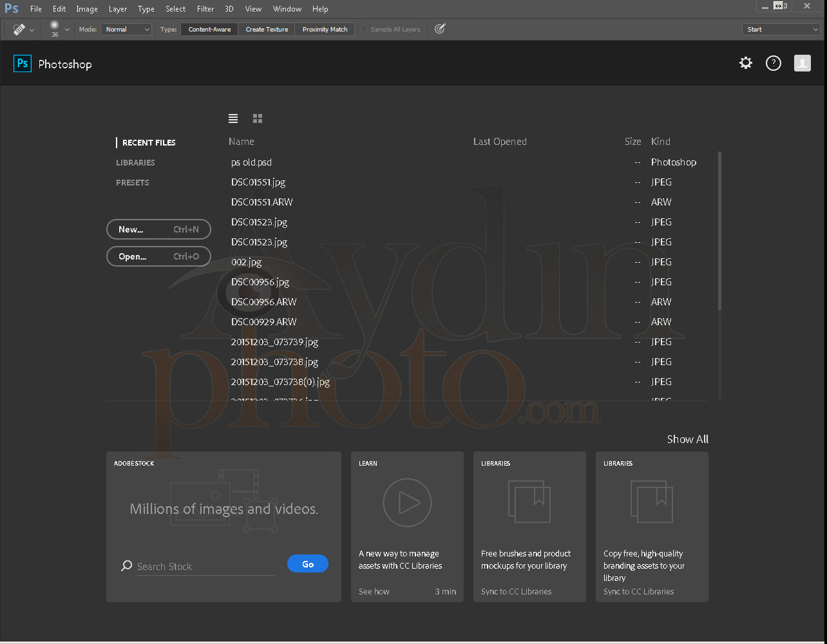Click the Open... button

tap(158, 256)
